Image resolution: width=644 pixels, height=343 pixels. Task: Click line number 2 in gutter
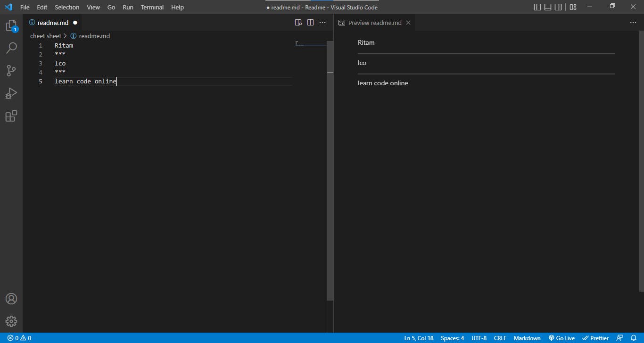coord(41,55)
